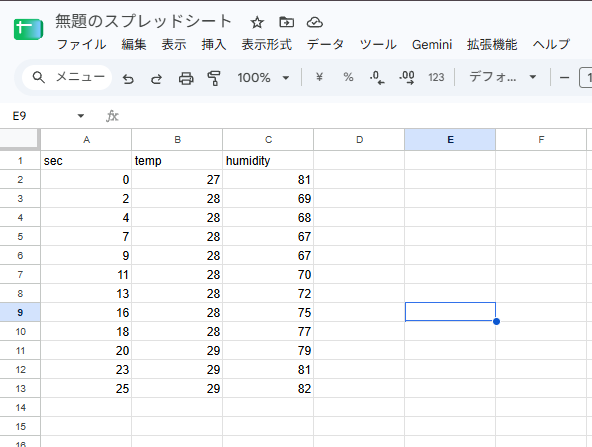Open the 表示 menu
The image size is (592, 447).
pyautogui.click(x=174, y=45)
